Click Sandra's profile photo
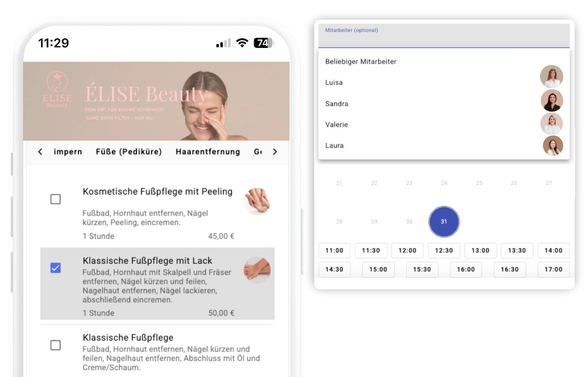The width and height of the screenshot is (588, 377). tap(552, 101)
